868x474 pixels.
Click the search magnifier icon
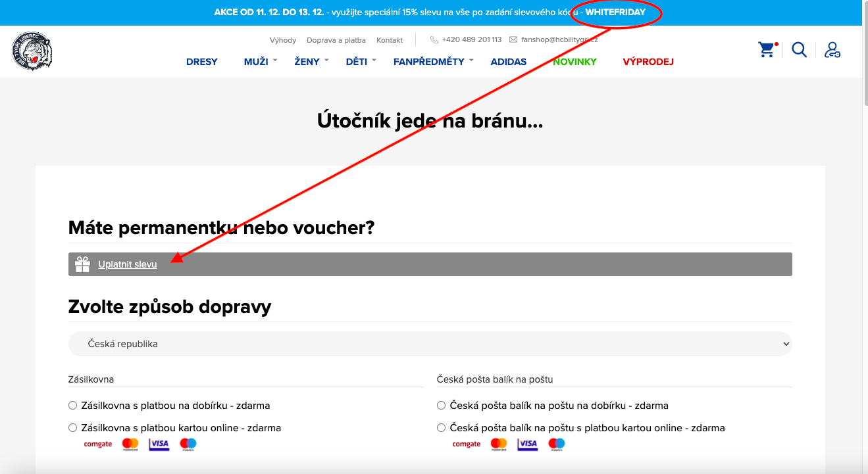[x=799, y=50]
